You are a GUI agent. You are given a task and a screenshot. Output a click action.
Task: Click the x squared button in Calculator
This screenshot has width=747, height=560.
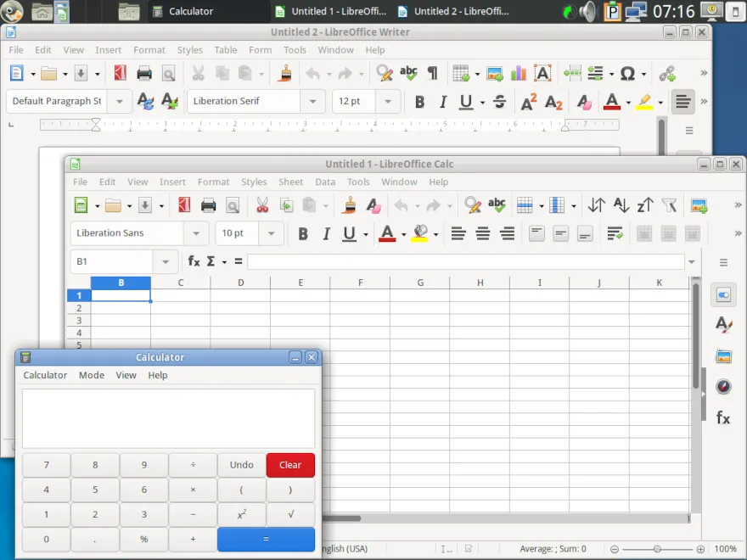coord(242,514)
